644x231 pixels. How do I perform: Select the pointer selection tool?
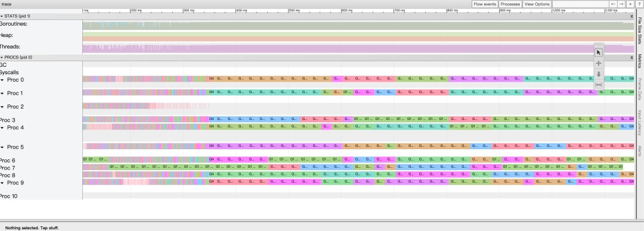click(599, 53)
